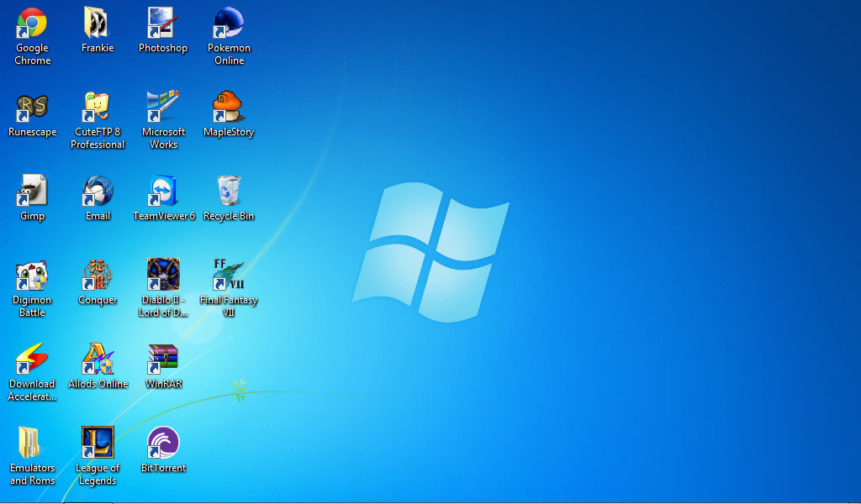861x504 pixels.
Task: Start TeamViewer 6
Action: 163,192
